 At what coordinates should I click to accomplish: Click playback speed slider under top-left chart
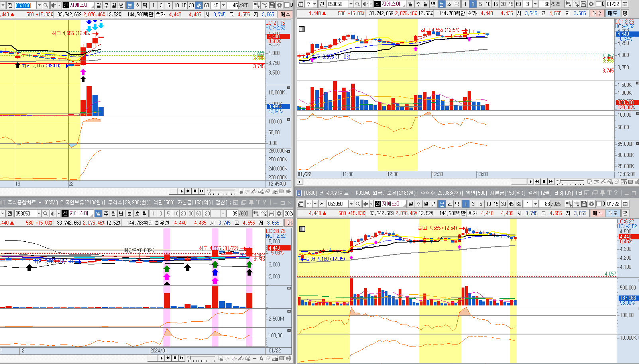(221, 192)
